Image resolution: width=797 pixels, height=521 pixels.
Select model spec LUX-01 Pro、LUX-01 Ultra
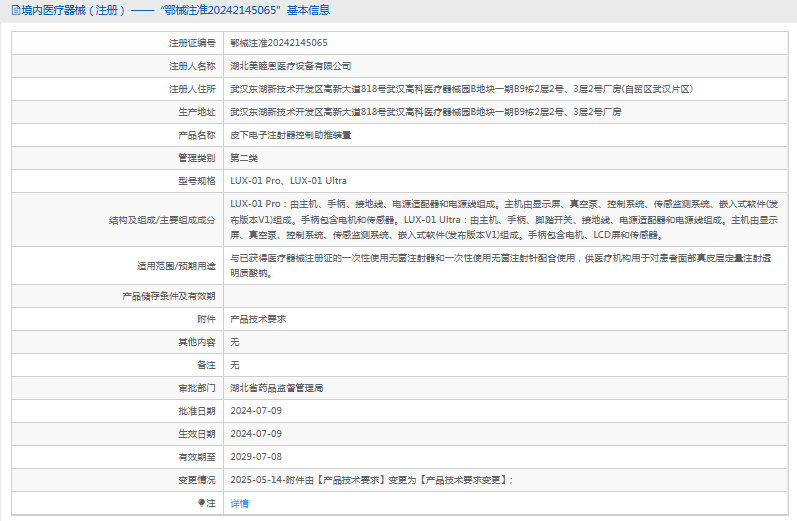pos(288,181)
